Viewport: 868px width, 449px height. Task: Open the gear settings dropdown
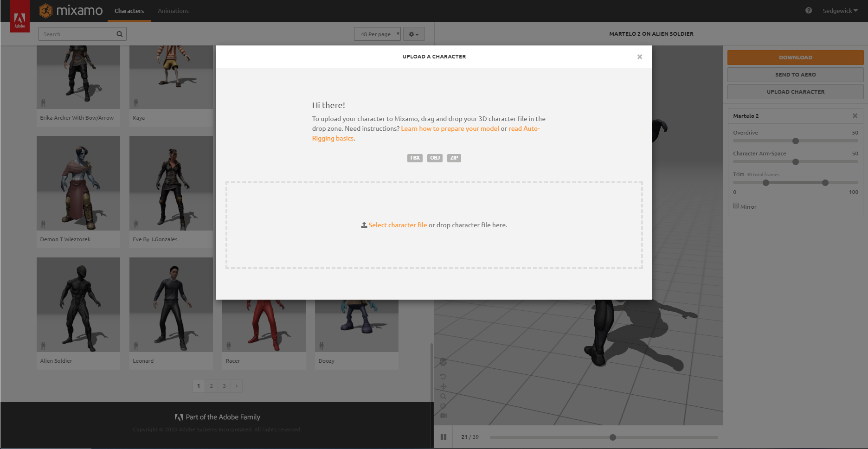(414, 34)
